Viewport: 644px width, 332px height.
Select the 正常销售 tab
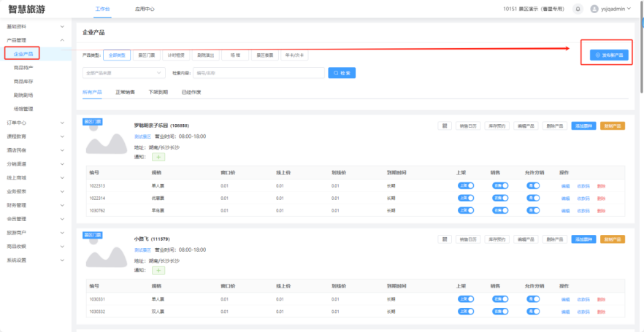[x=125, y=93]
